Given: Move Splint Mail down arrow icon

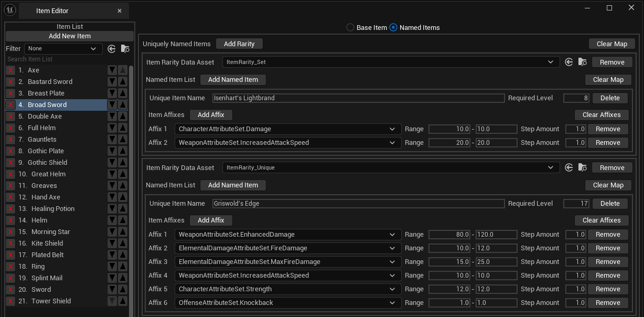Looking at the screenshot, I should [x=112, y=278].
